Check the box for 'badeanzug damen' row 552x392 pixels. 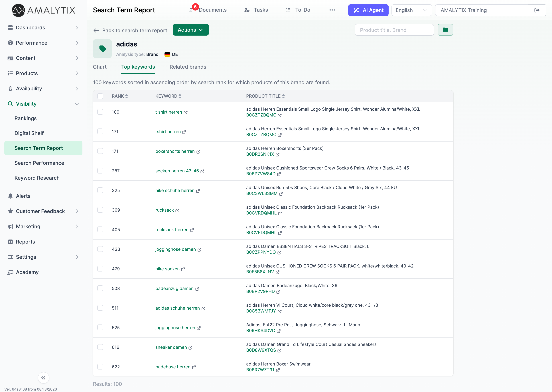(100, 288)
